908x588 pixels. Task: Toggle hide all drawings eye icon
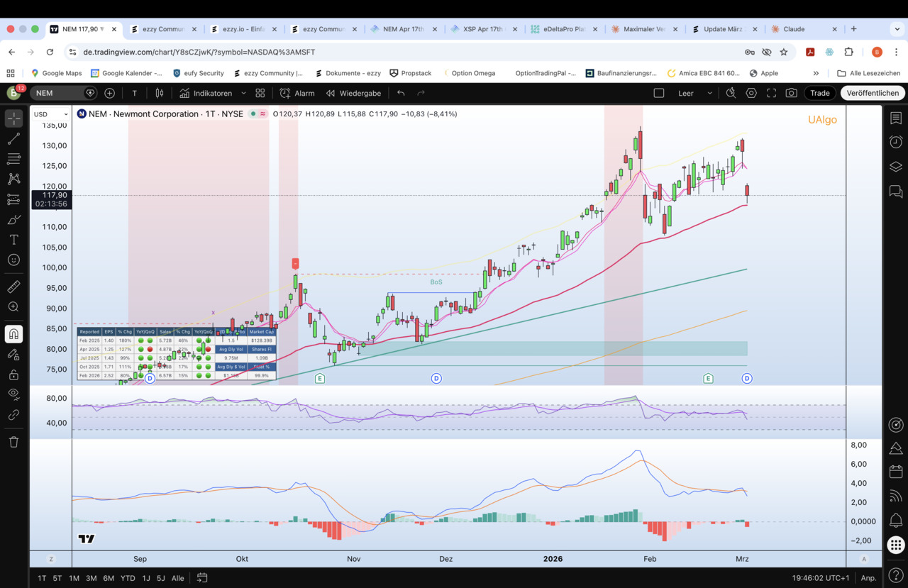pos(13,394)
